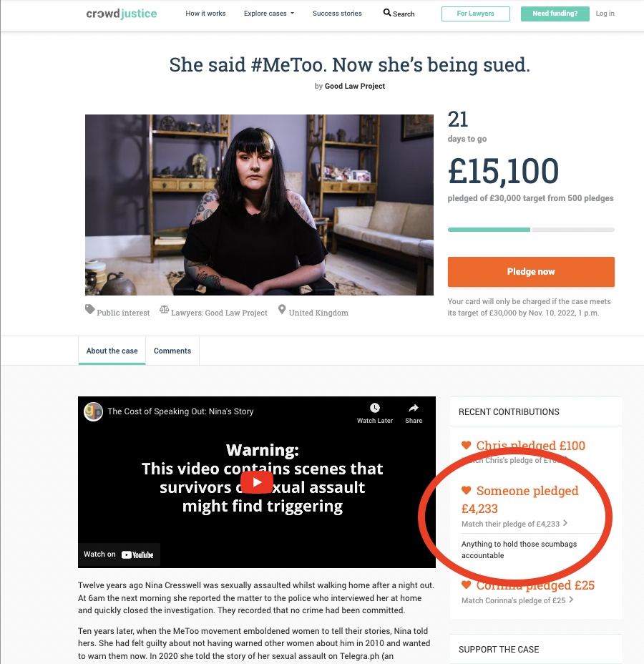Screen dimensions: 644x664
Task: Click the video channel avatar icon
Action: [94, 411]
